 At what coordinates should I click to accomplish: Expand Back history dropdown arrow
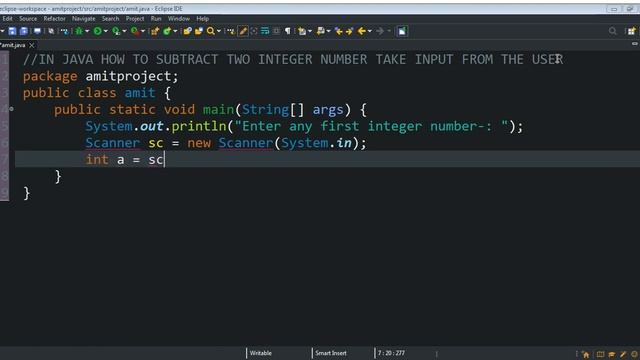click(370, 31)
